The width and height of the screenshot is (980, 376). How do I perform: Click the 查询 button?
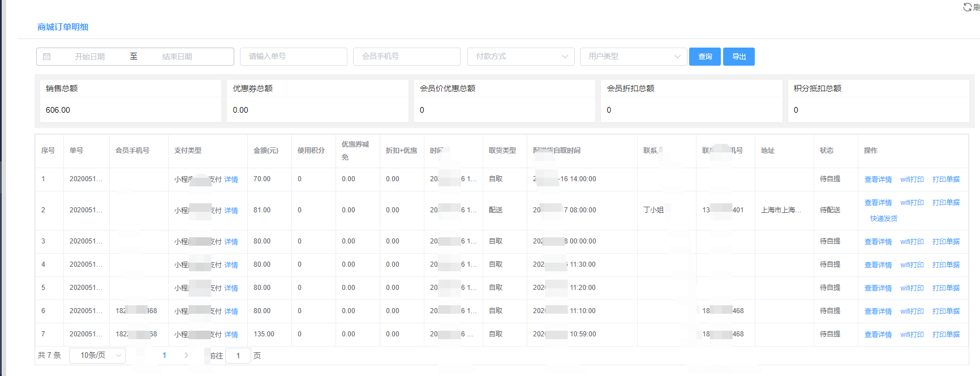coord(704,57)
